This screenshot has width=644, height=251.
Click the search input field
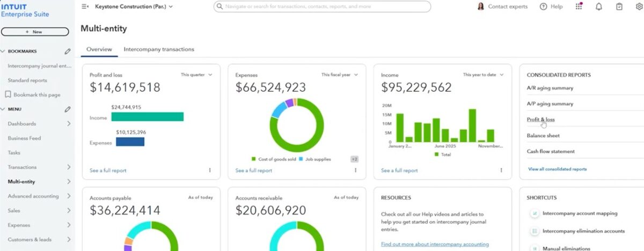322,6
